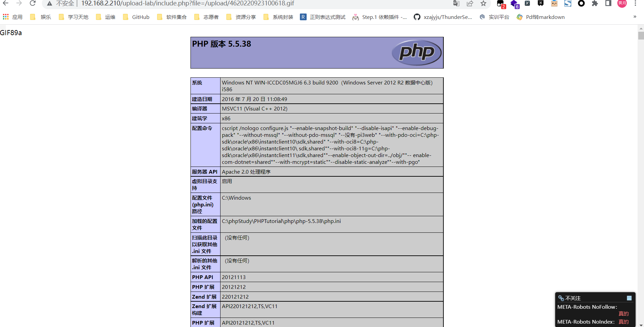Open the extension with the red 2 badge

click(500, 4)
